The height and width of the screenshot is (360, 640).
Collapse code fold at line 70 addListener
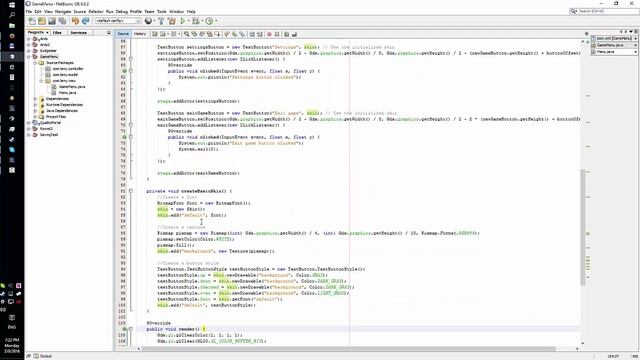click(131, 125)
